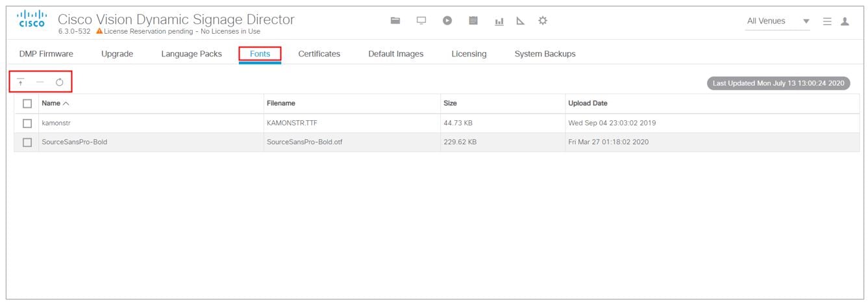Switch to the DMP Firmware tab

pos(46,54)
